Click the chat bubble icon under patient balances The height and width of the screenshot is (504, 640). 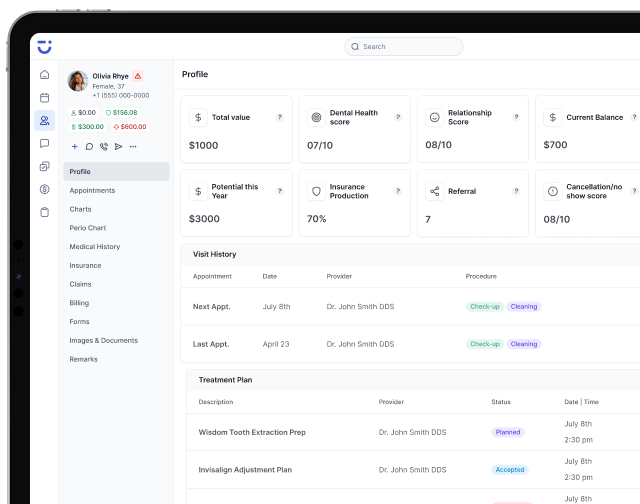coord(89,147)
